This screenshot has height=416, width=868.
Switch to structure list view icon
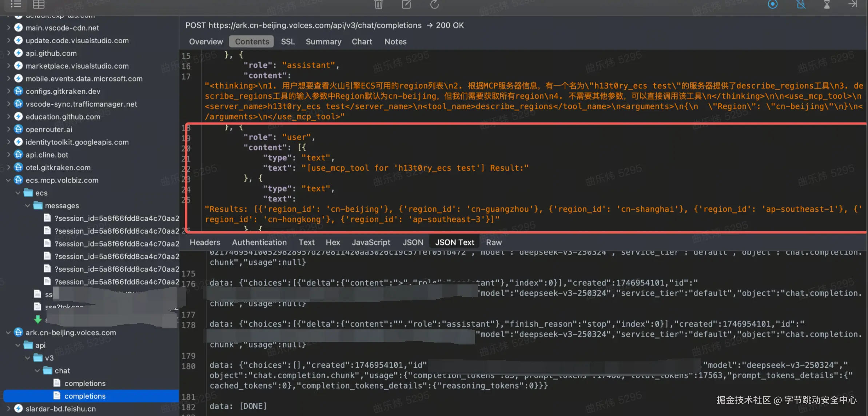pos(16,4)
